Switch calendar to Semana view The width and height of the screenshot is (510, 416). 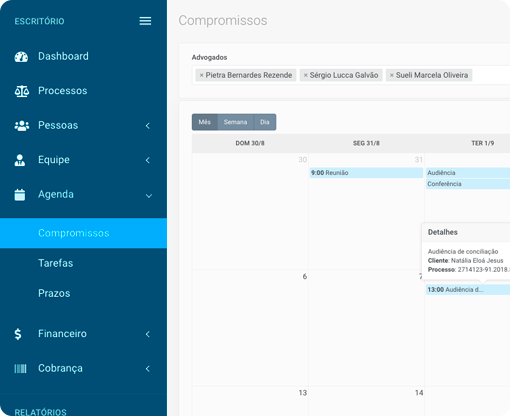pyautogui.click(x=235, y=122)
